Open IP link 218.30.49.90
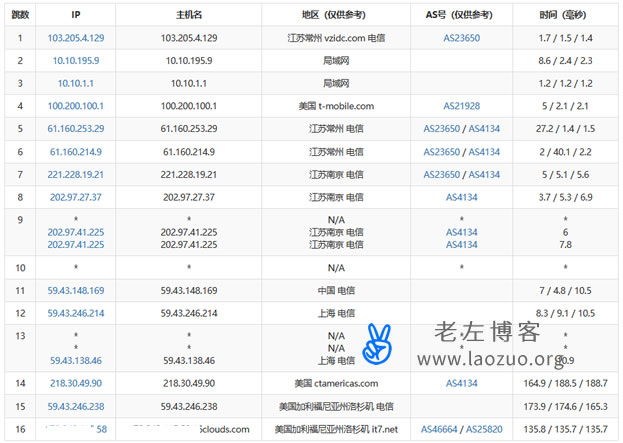This screenshot has width=623, height=443. point(76,383)
